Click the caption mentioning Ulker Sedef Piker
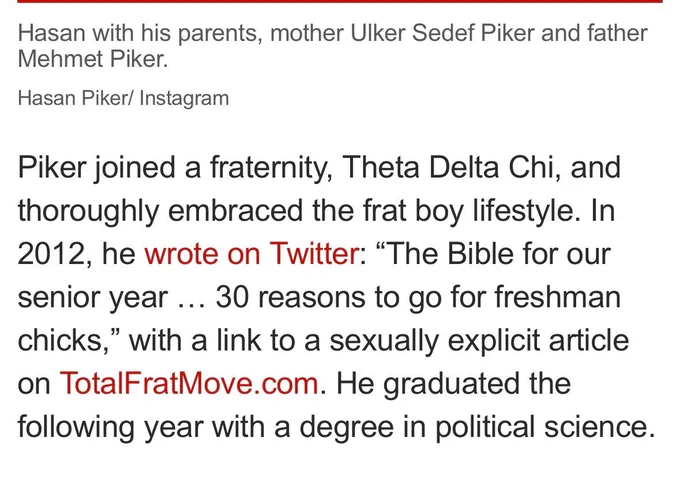This screenshot has width=680, height=490. pyautogui.click(x=333, y=46)
